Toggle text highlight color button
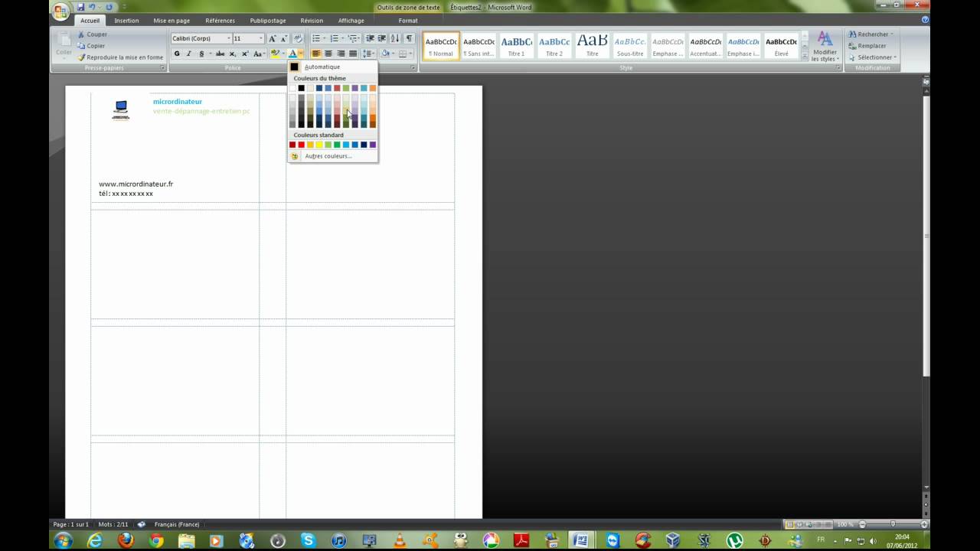980x551 pixels. (275, 54)
